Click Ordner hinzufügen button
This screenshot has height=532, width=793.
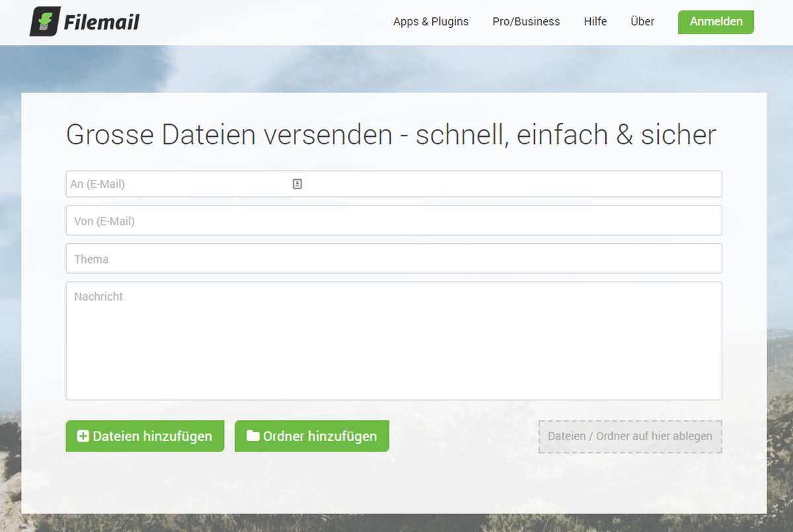tap(312, 436)
